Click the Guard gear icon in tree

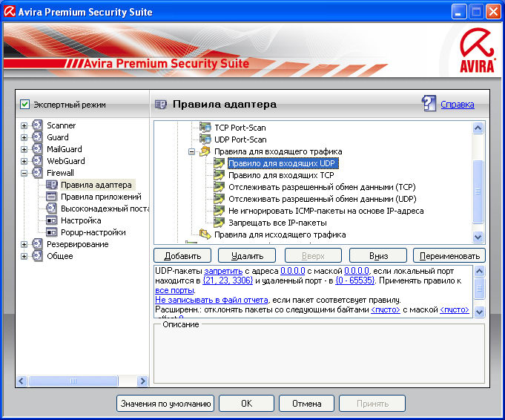point(37,137)
